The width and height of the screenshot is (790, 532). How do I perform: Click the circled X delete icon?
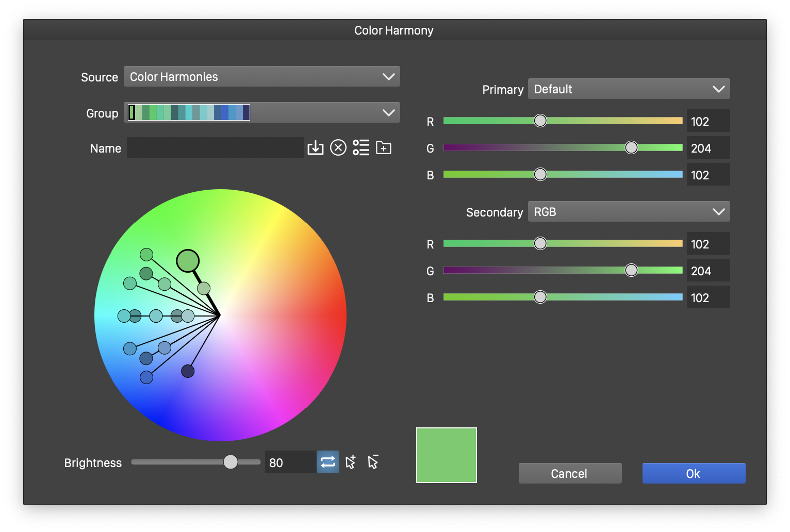338,148
